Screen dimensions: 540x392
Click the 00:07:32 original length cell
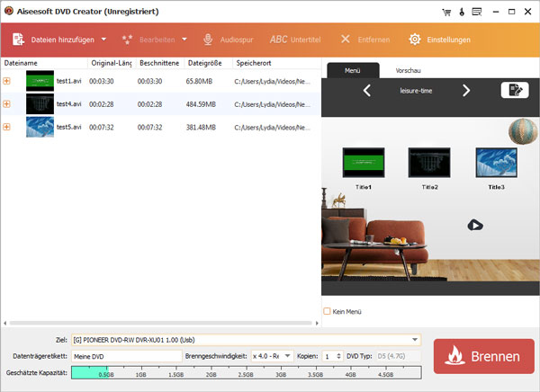[101, 128]
